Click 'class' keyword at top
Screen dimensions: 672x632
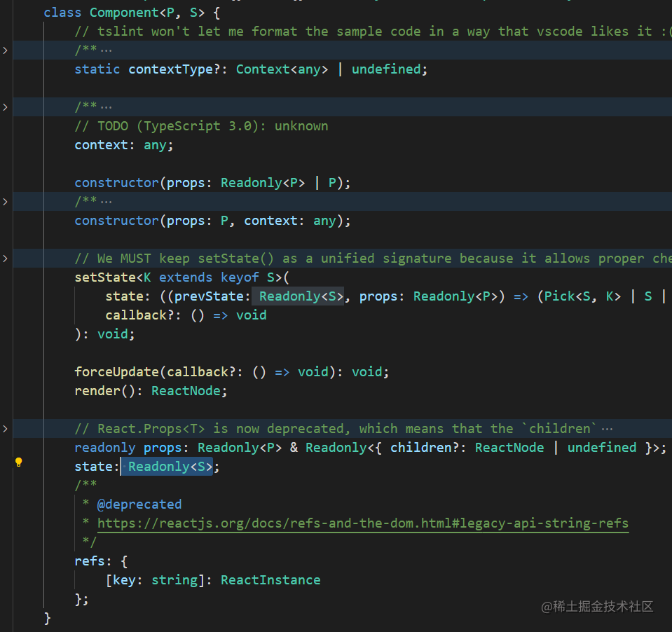[x=62, y=13]
